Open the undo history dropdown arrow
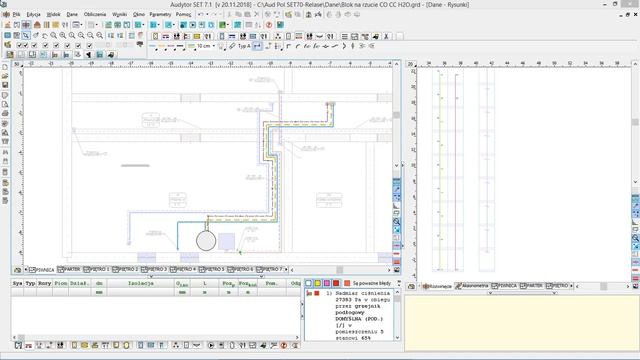Screen dimensions: 640x360 [x=207, y=14]
